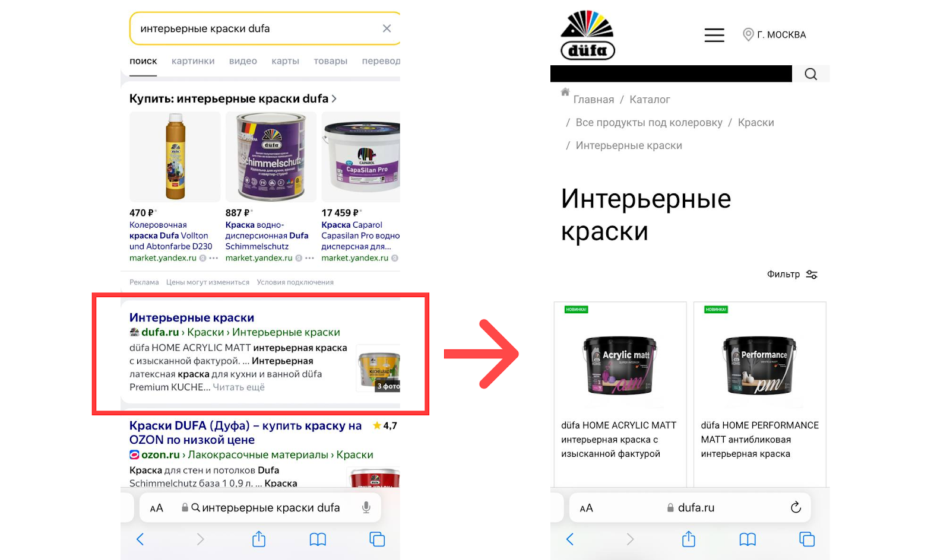Image resolution: width=950 pixels, height=560 pixels.
Task: Open share sheet in left browser
Action: [x=259, y=539]
